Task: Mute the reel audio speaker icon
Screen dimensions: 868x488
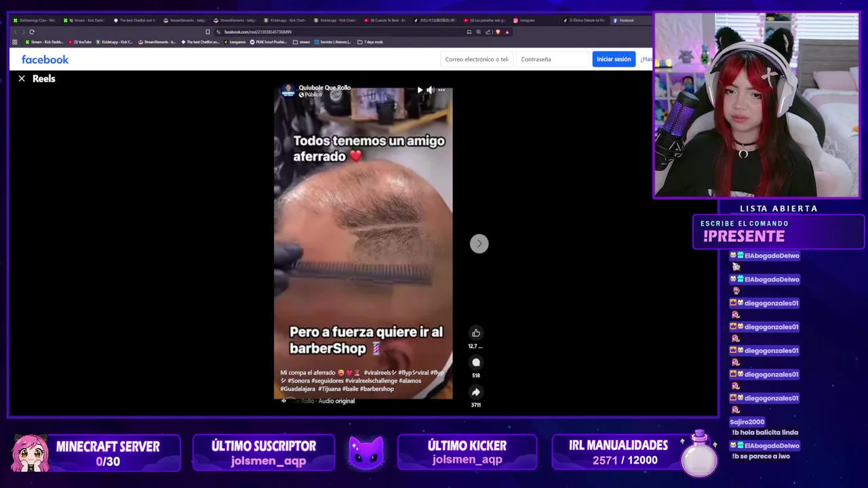Action: click(x=431, y=89)
